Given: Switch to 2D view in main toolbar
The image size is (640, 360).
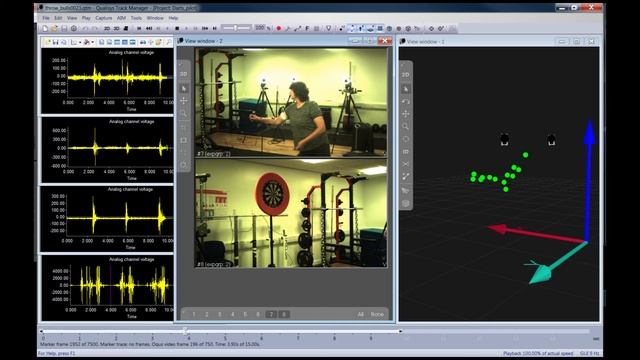Looking at the screenshot, I should [x=107, y=29].
